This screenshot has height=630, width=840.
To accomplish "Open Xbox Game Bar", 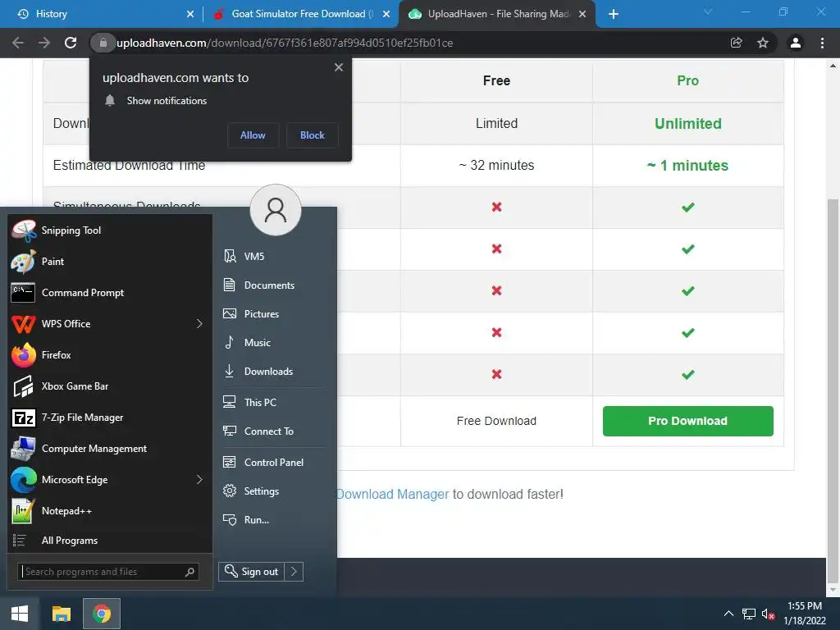I will (x=109, y=386).
